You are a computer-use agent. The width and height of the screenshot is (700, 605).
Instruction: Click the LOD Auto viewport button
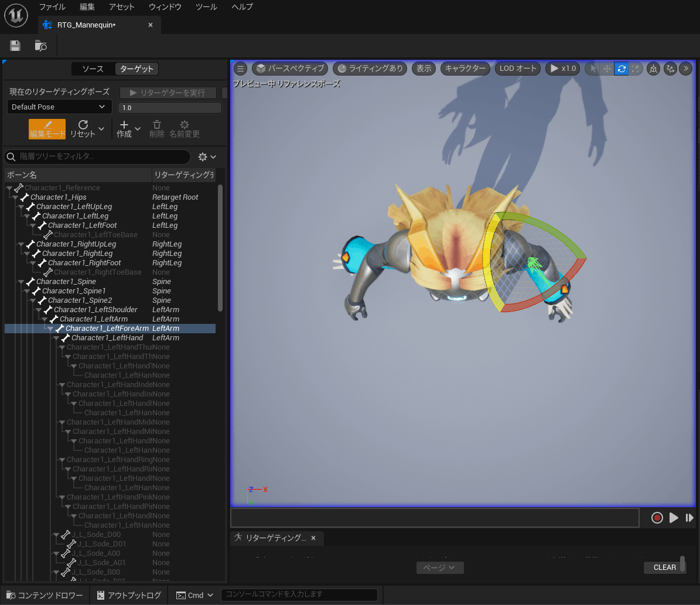pos(518,69)
